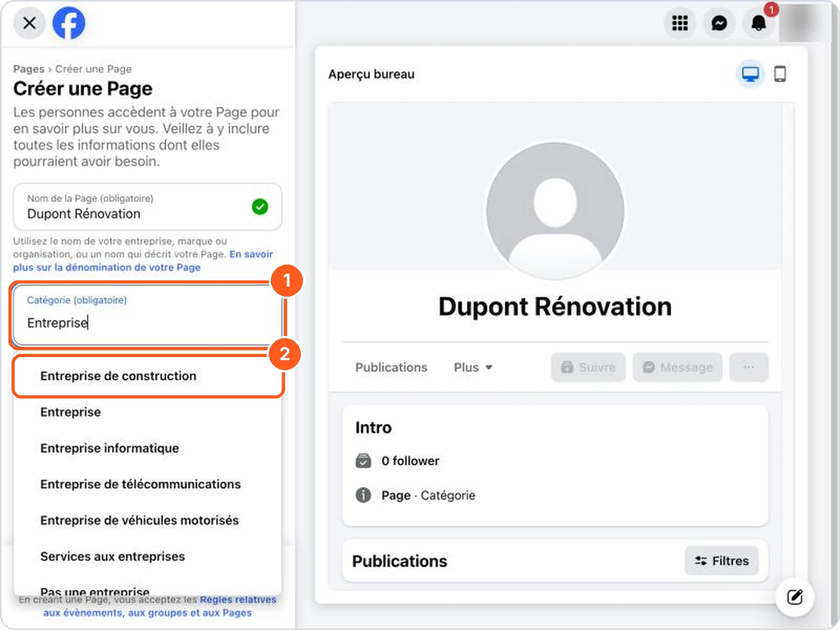Click the edit pencil floating icon
The image size is (840, 630).
click(x=795, y=597)
